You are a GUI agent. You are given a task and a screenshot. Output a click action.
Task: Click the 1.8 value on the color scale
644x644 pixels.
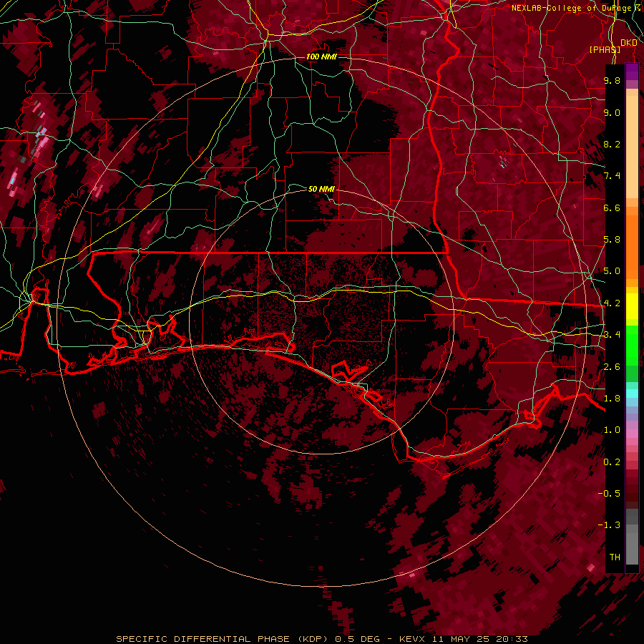coord(612,399)
